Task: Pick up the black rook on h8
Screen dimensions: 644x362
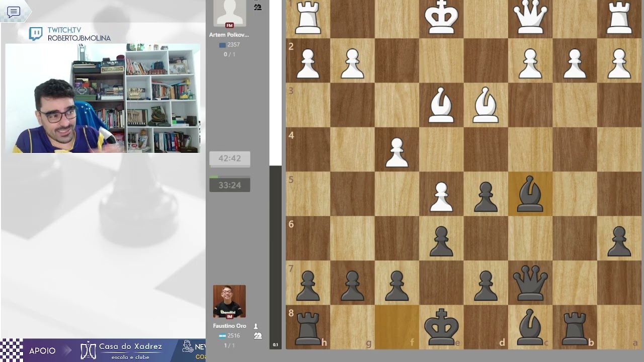Action: (308, 328)
